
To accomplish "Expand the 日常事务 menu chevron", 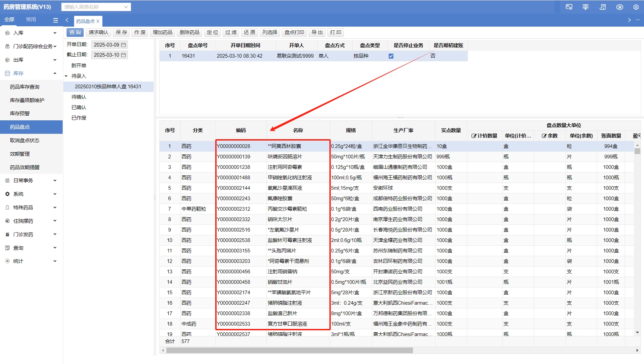I will [55, 181].
